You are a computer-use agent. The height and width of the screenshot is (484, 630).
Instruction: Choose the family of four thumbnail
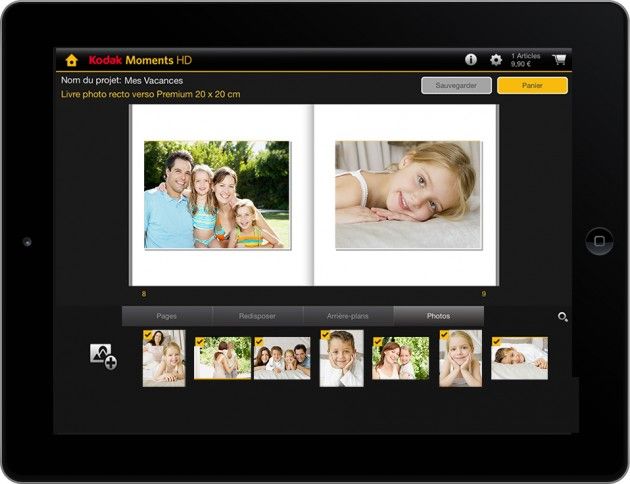282,358
